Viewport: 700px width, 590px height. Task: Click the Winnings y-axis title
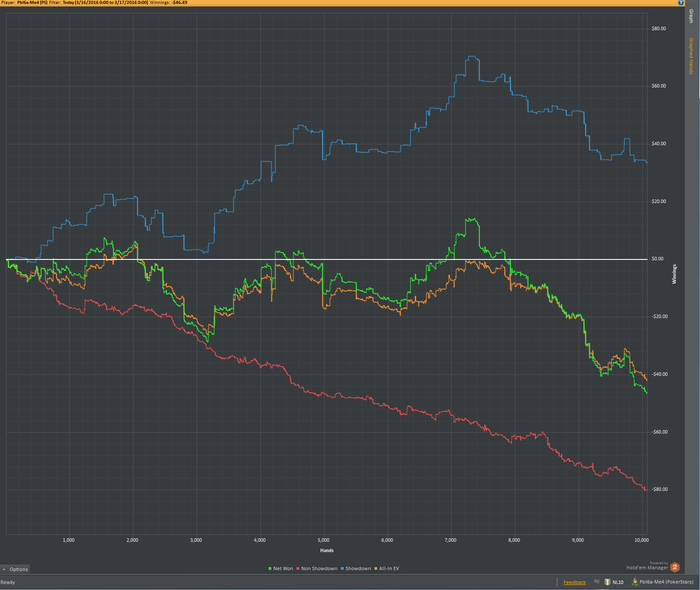674,274
